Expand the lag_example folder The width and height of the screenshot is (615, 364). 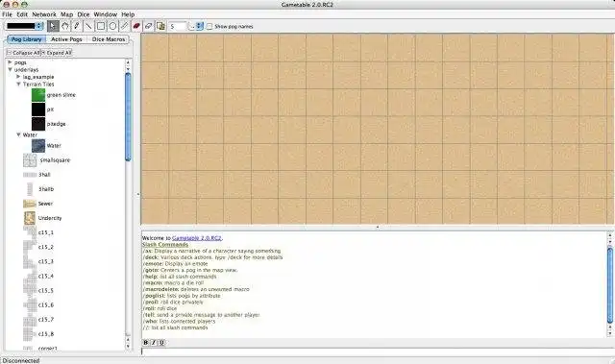tap(18, 77)
